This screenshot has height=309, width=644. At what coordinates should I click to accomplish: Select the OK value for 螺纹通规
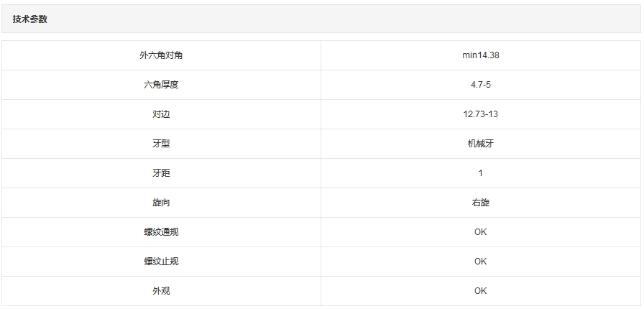(x=480, y=232)
